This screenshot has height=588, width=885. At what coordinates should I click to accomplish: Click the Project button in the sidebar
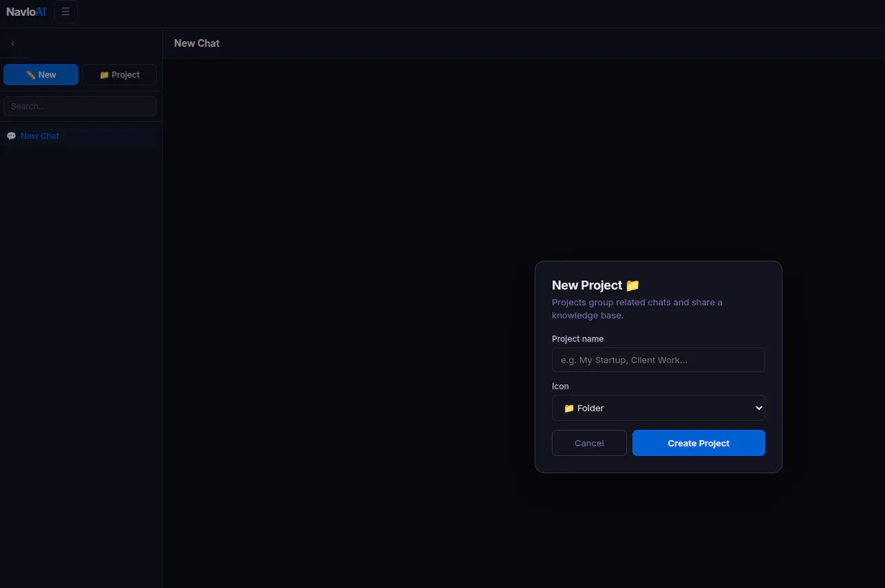click(x=119, y=75)
